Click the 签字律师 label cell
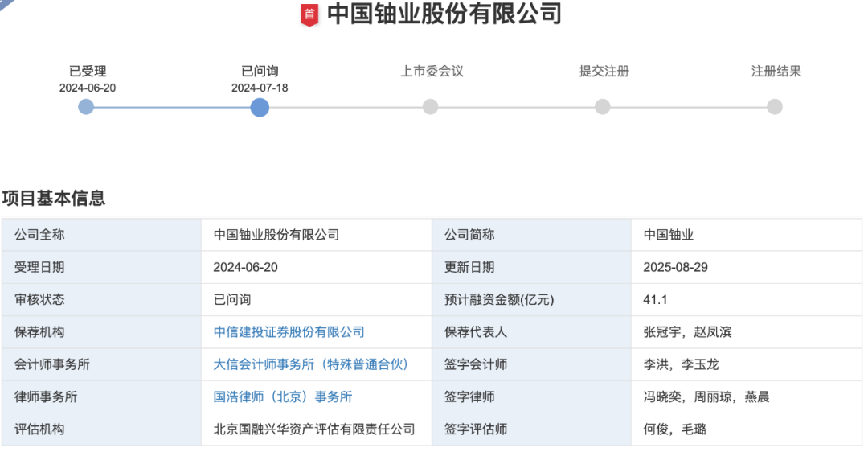 [531, 397]
